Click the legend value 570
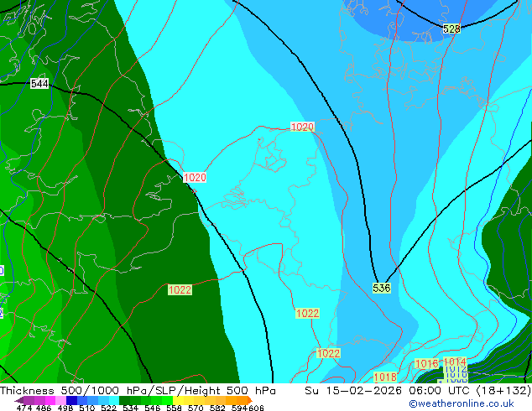This screenshot has width=532, height=411. (x=196, y=408)
